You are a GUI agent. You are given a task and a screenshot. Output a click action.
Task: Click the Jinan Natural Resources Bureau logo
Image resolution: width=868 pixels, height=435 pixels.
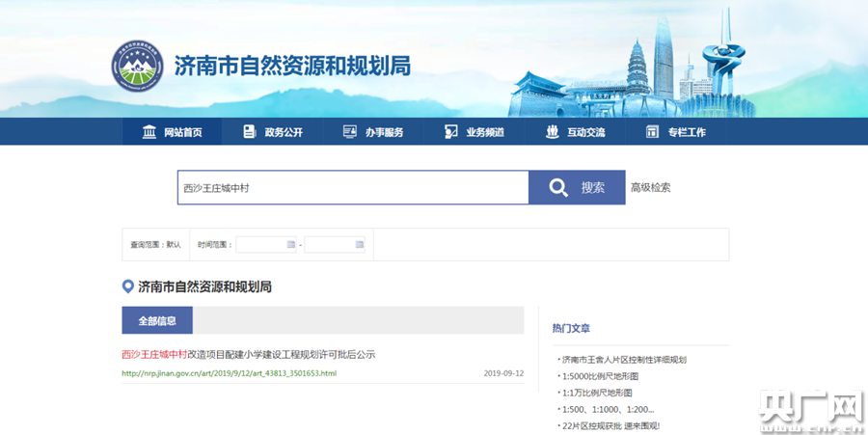pos(138,66)
